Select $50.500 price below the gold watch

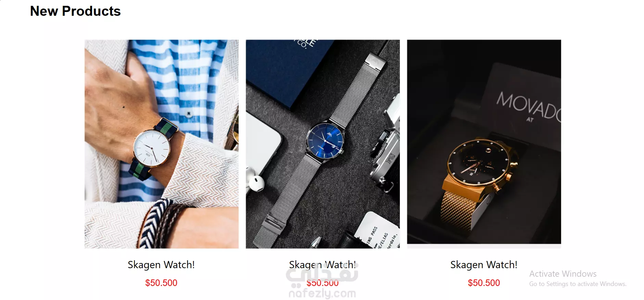pos(484,283)
